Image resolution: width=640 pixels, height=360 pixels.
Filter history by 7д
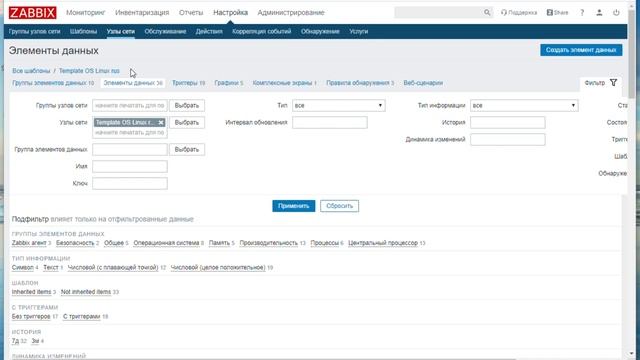coord(15,341)
